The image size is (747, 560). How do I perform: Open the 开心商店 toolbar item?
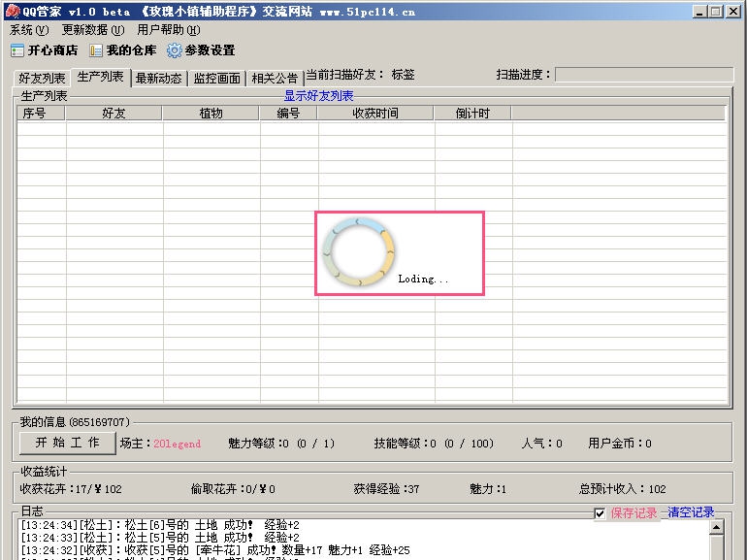pos(44,50)
